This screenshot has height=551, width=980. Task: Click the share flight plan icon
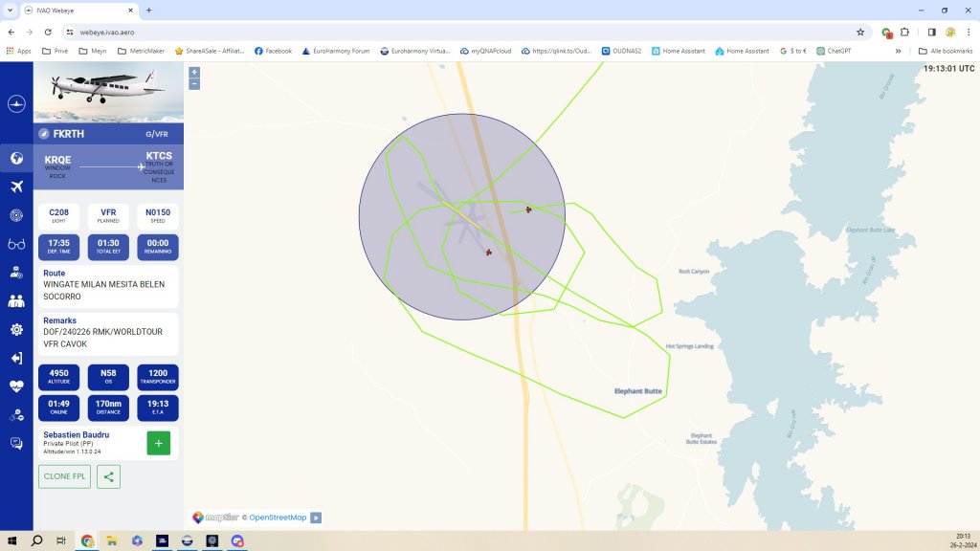[x=108, y=476]
